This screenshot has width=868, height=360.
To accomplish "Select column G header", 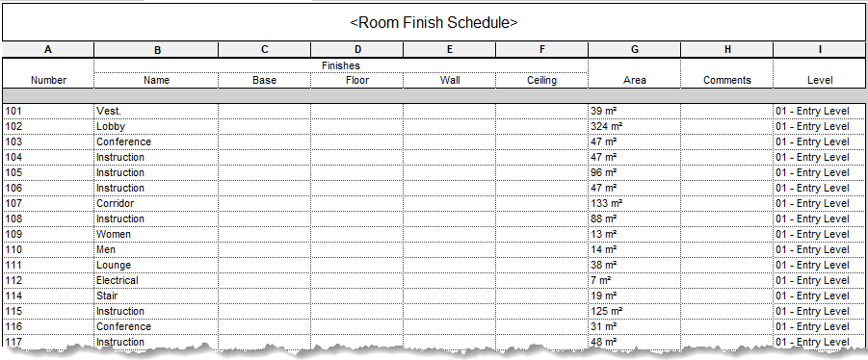I will tap(635, 50).
